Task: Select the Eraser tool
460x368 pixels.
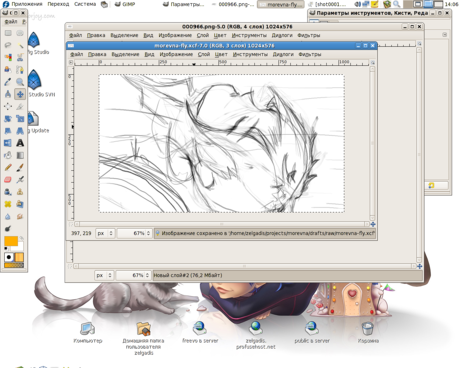Action: 8,180
